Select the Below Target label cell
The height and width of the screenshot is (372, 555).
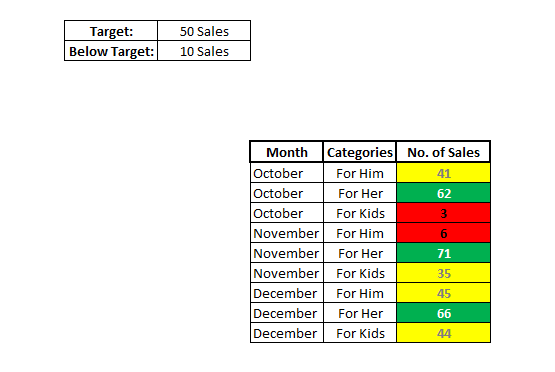[111, 51]
